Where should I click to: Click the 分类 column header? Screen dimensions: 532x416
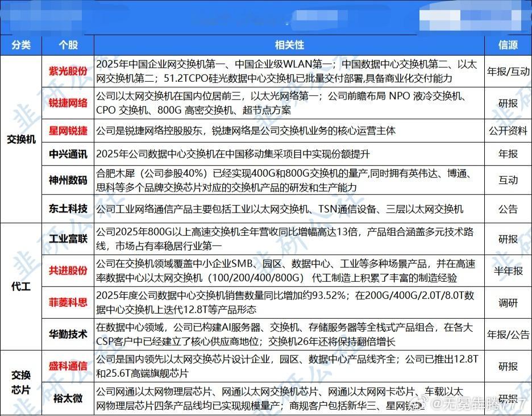pos(21,45)
